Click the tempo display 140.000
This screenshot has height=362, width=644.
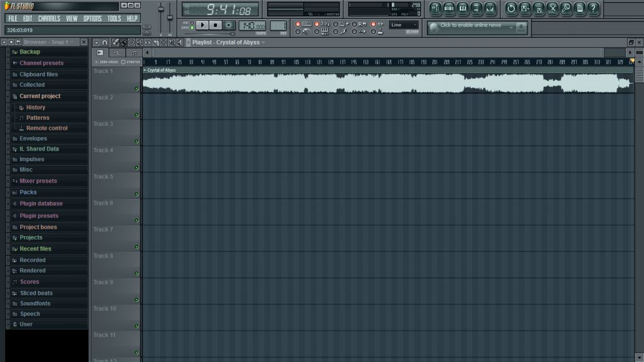click(252, 26)
